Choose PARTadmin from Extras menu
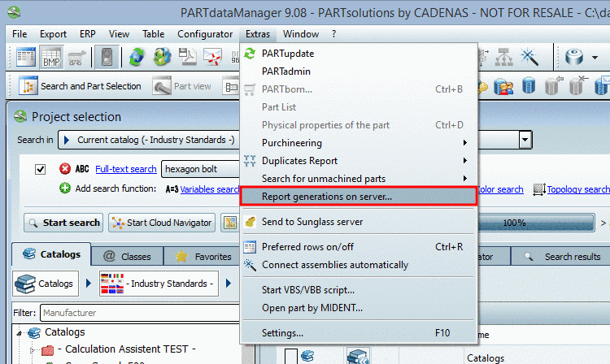Image resolution: width=610 pixels, height=364 pixels. (x=359, y=71)
